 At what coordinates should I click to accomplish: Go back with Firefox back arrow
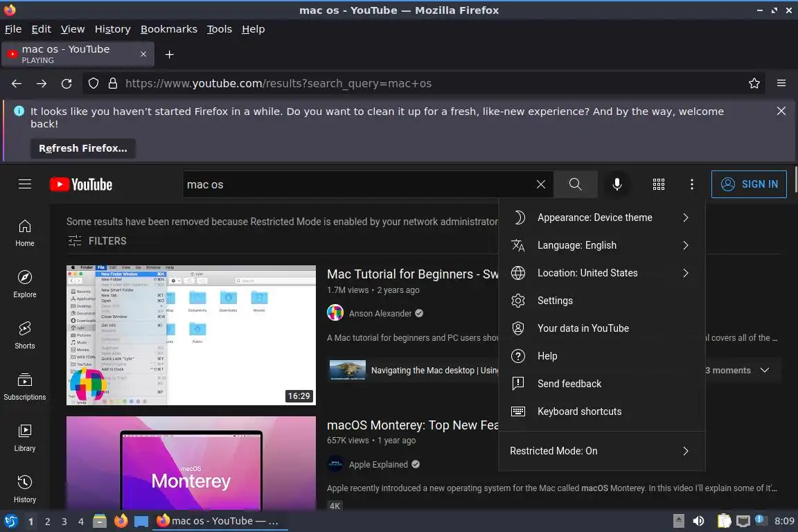point(17,84)
